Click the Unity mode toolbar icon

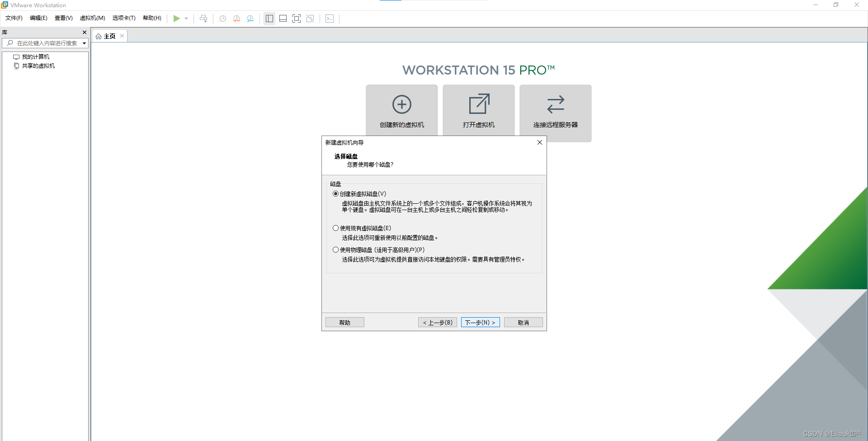(x=310, y=19)
